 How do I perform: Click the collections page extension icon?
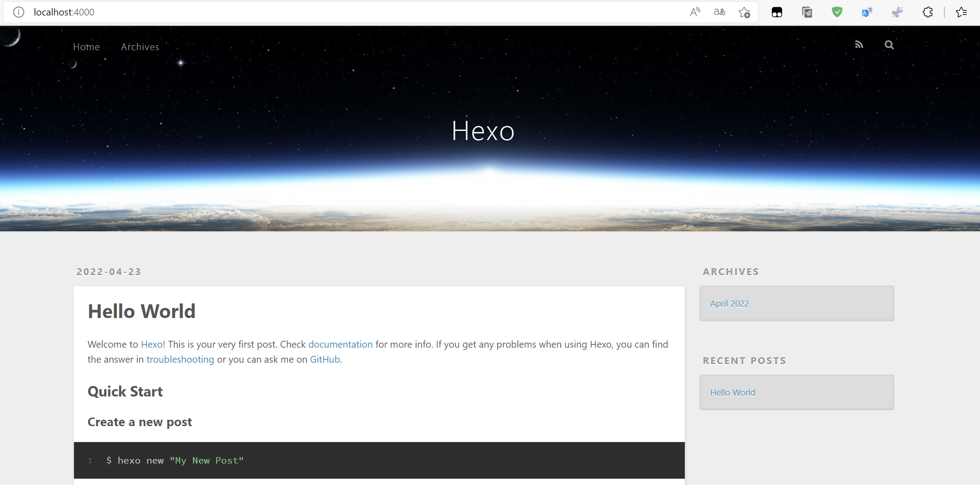point(807,12)
